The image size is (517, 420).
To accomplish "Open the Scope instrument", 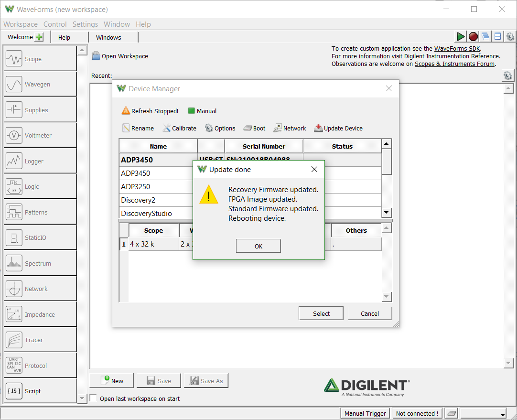I will 40,59.
